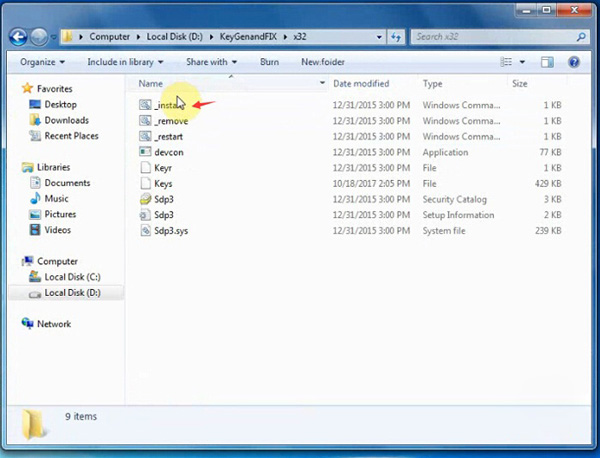The image size is (600, 458).
Task: Expand arrow after Computer in breadcrumb
Action: coord(138,37)
